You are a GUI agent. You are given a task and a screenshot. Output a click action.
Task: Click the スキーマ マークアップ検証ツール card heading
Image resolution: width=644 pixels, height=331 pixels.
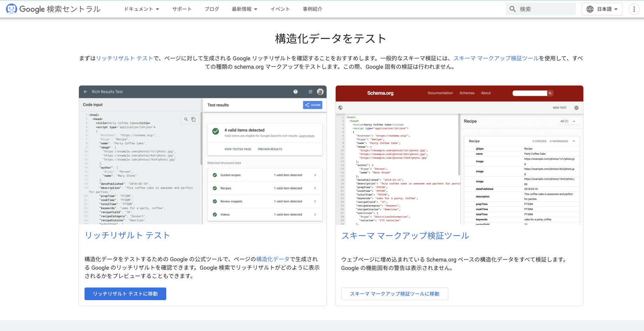click(x=405, y=236)
